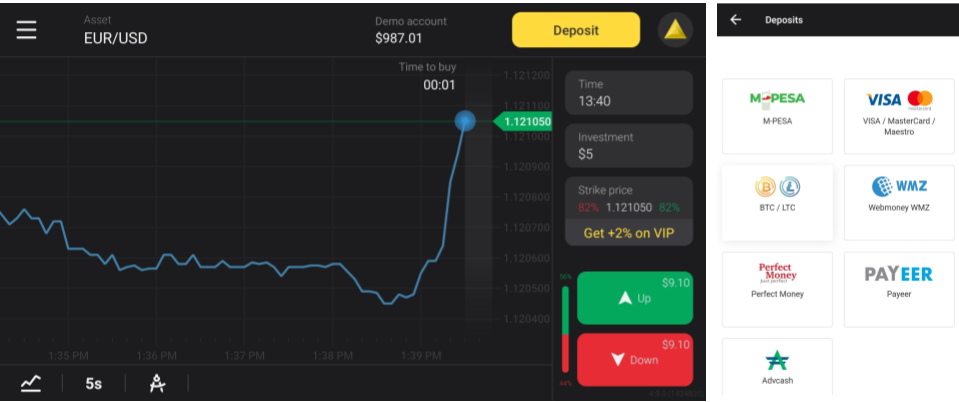Open the chart type line icon
The image size is (959, 402).
31,383
